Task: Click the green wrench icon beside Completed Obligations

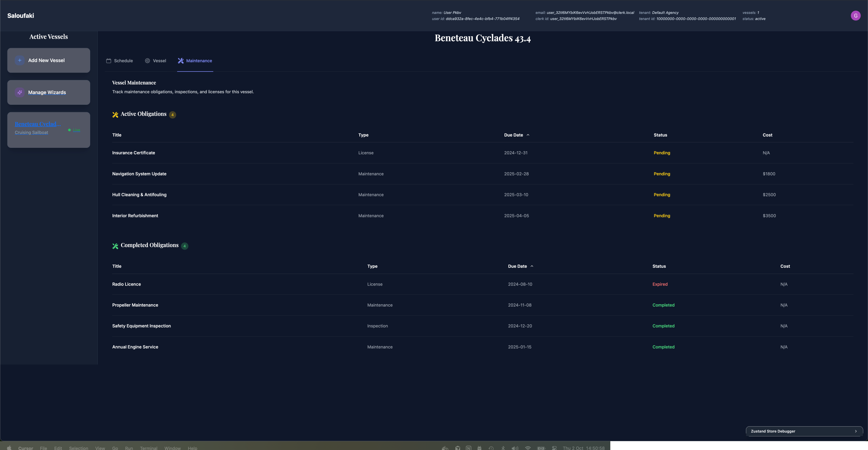Action: point(115,246)
